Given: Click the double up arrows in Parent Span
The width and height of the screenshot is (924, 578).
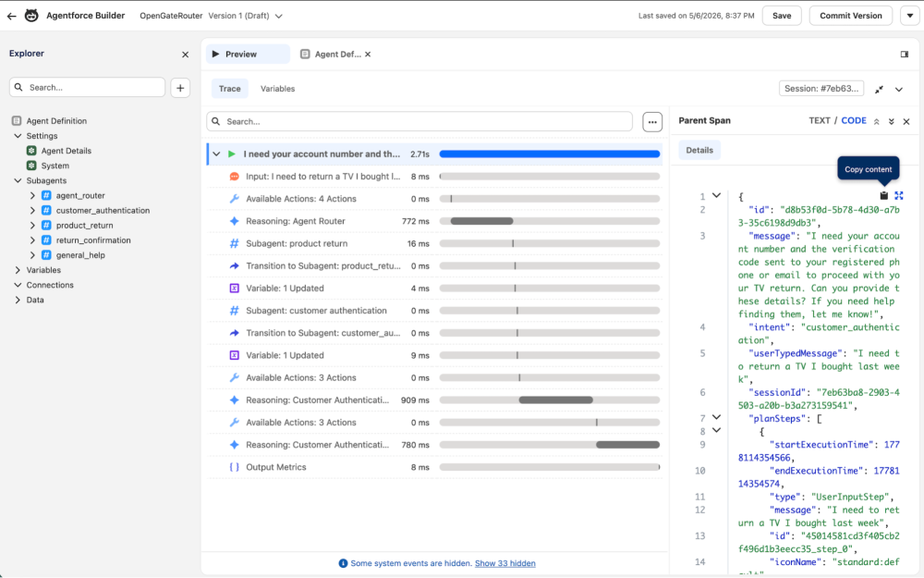Looking at the screenshot, I should click(876, 121).
